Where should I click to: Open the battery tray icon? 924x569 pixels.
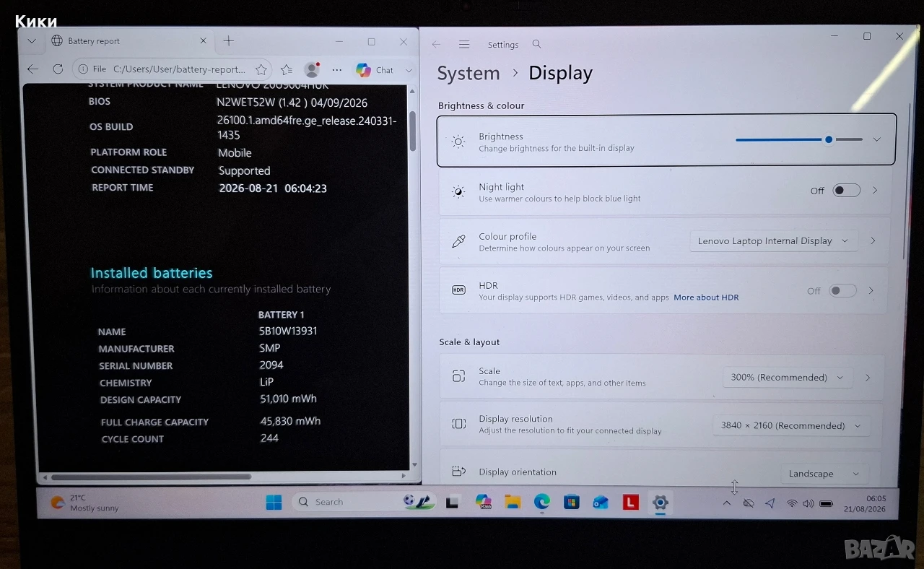(x=827, y=503)
